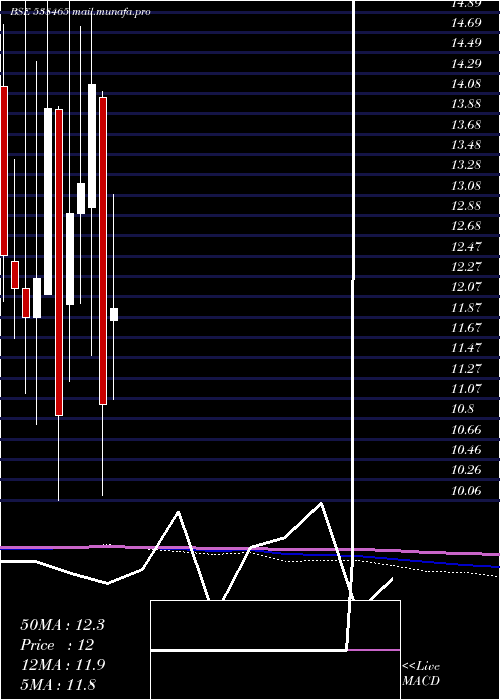Click the 11.27 price axis label
This screenshot has height=700, width=500.
(466, 368)
